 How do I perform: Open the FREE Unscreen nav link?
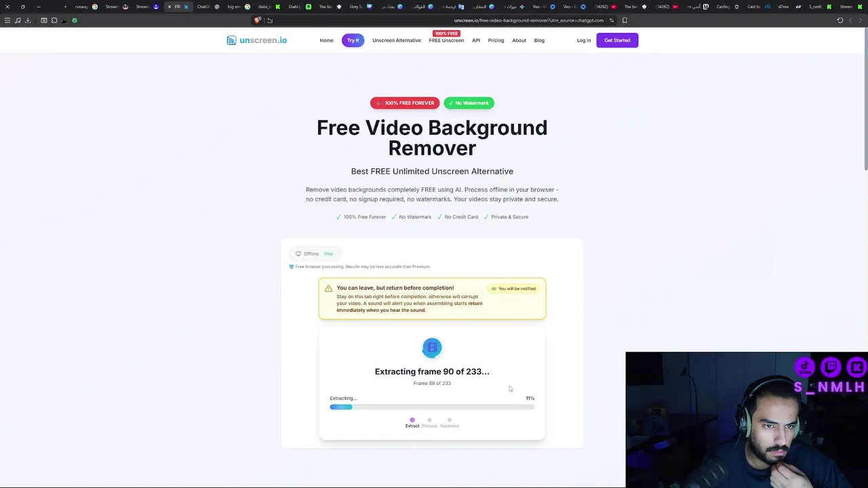click(x=446, y=40)
